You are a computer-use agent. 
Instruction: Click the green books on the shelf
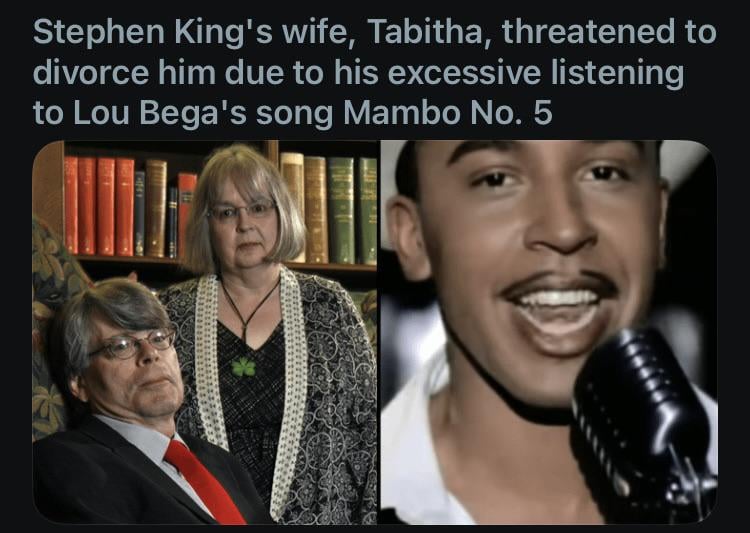[353, 211]
